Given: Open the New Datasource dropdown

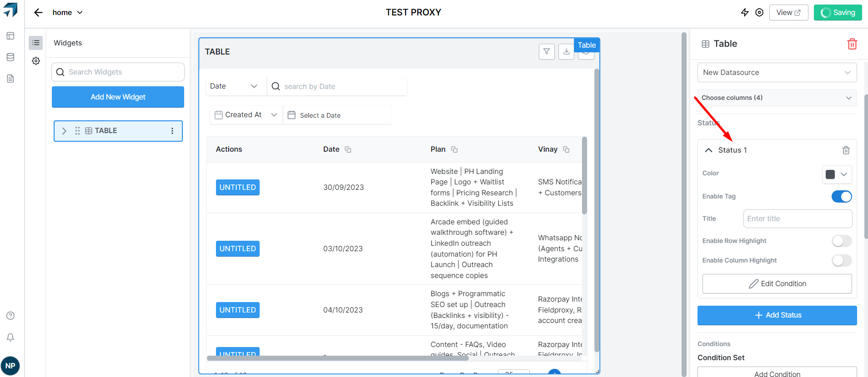Looking at the screenshot, I should (x=777, y=73).
